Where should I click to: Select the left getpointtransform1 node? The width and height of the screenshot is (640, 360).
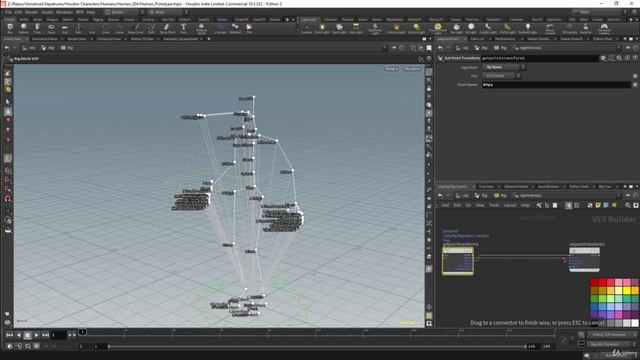click(458, 260)
